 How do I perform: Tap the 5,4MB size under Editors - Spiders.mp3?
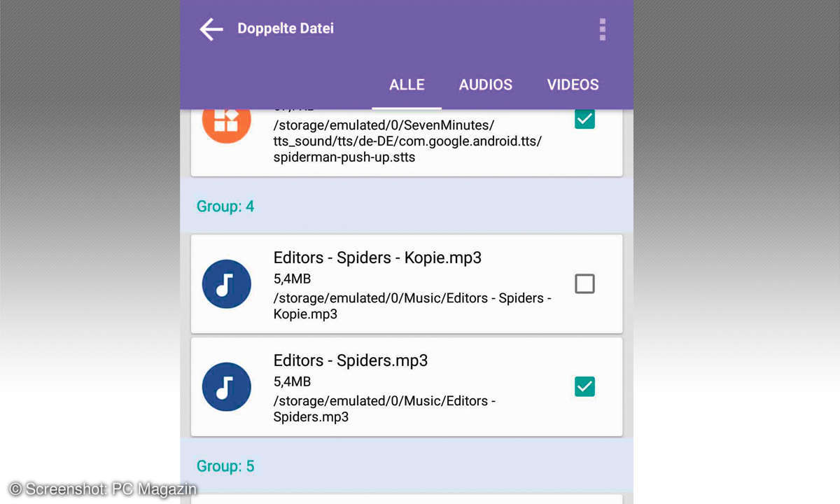pos(292,382)
